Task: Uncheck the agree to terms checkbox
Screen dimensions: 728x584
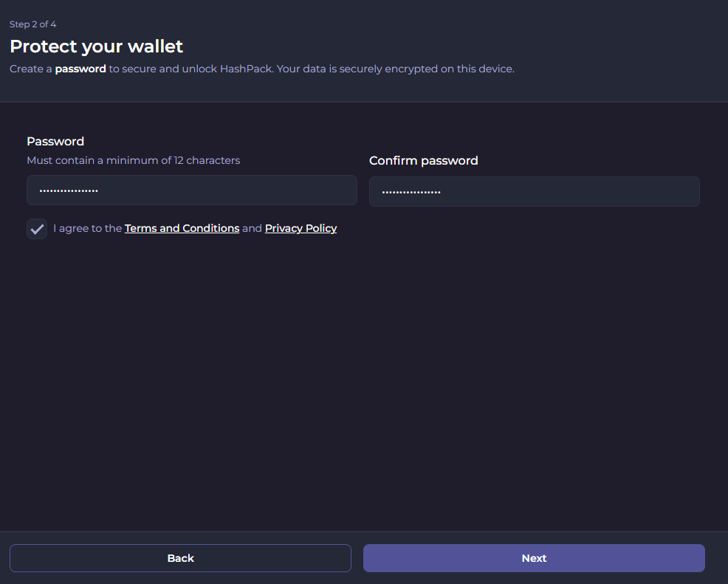Action: pyautogui.click(x=37, y=229)
